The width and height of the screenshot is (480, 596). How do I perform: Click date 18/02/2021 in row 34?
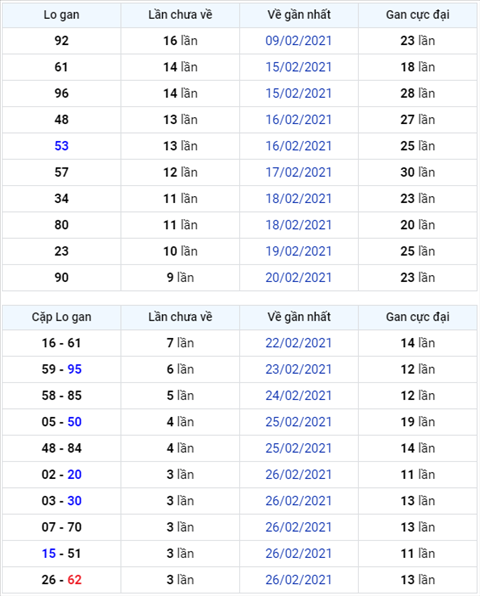[298, 198]
